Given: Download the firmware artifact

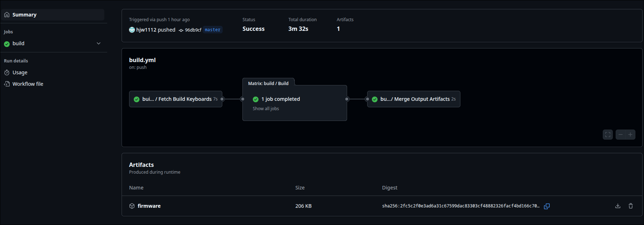Looking at the screenshot, I should 617,206.
